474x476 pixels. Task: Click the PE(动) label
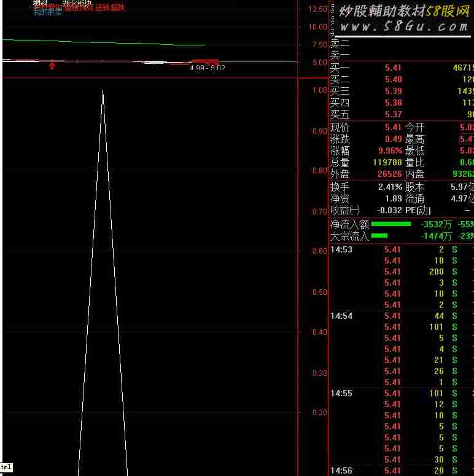click(x=418, y=210)
